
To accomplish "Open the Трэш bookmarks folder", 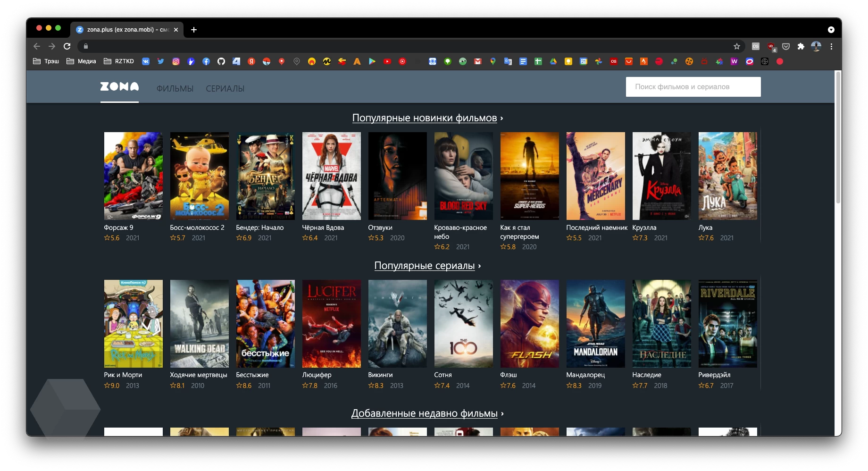I will (46, 61).
